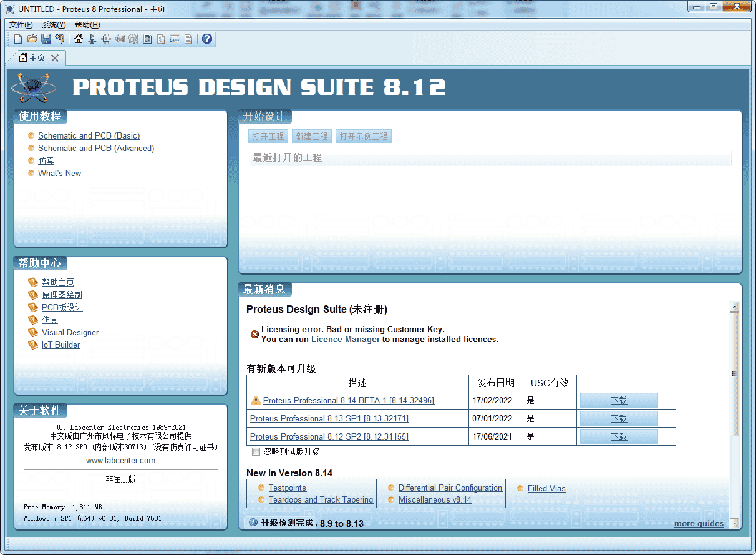
Task: Click the blue Help question mark icon
Action: [x=207, y=39]
